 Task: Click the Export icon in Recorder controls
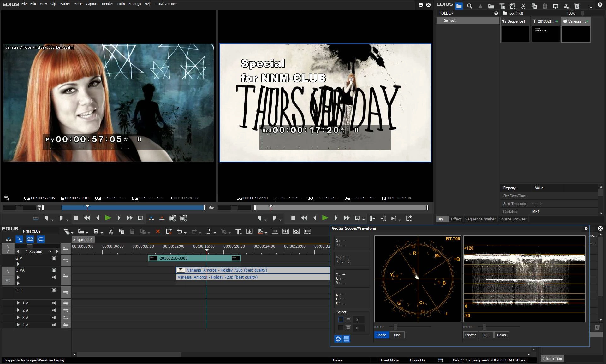[x=409, y=218]
